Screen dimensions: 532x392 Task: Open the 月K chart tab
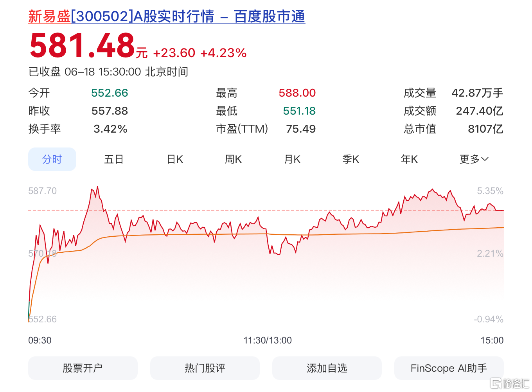(x=292, y=159)
